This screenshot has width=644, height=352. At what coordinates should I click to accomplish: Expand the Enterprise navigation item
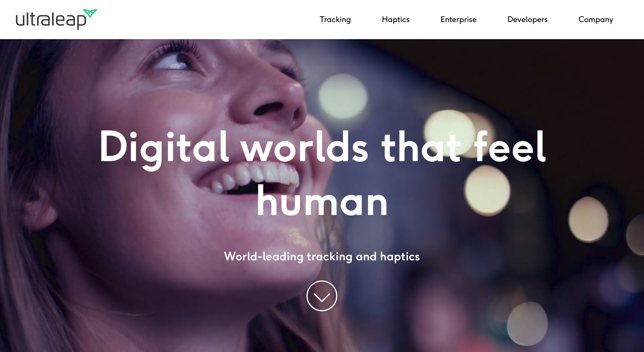tap(458, 20)
